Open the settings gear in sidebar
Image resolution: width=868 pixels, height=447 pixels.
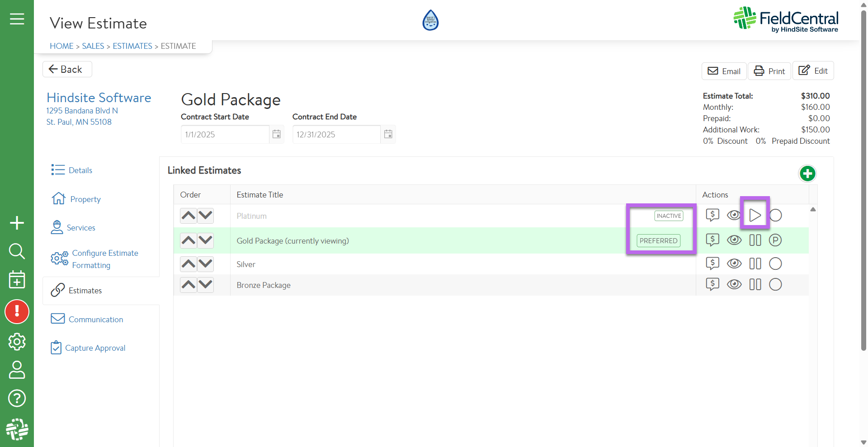click(x=17, y=342)
